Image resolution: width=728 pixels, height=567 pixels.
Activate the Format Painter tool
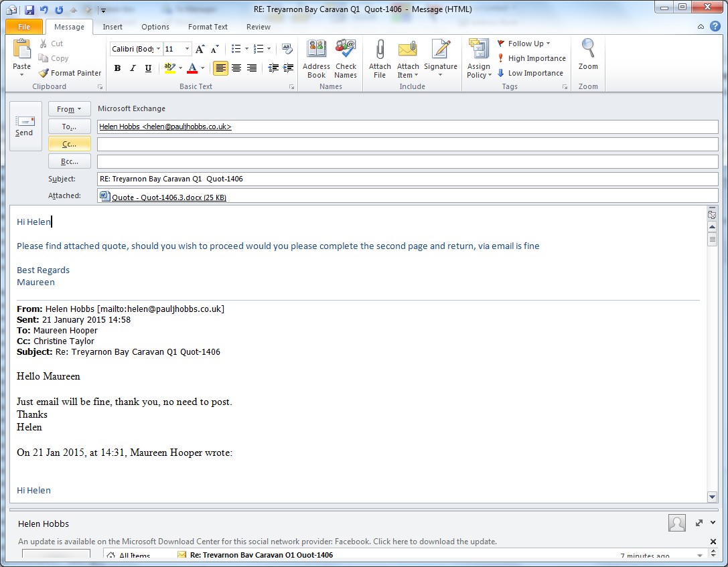[x=70, y=73]
